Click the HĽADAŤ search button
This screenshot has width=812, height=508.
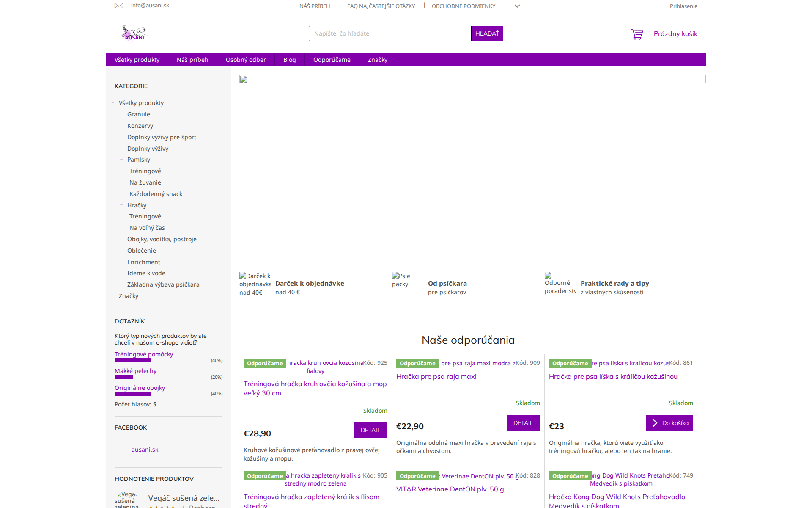(487, 33)
